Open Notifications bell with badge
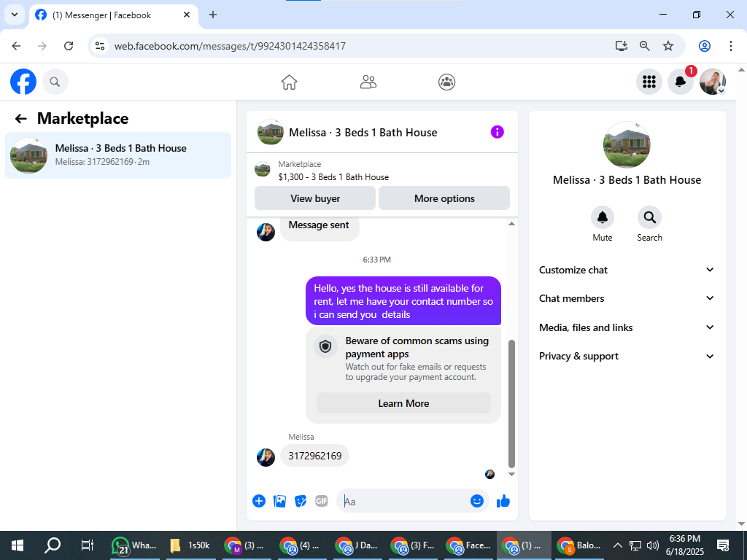Image resolution: width=747 pixels, height=560 pixels. click(x=681, y=82)
